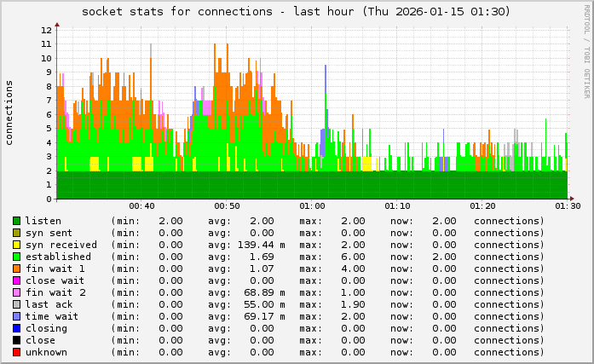This screenshot has width=594, height=364.
Task: Click the red unknown legend swatch
Action: (16, 352)
